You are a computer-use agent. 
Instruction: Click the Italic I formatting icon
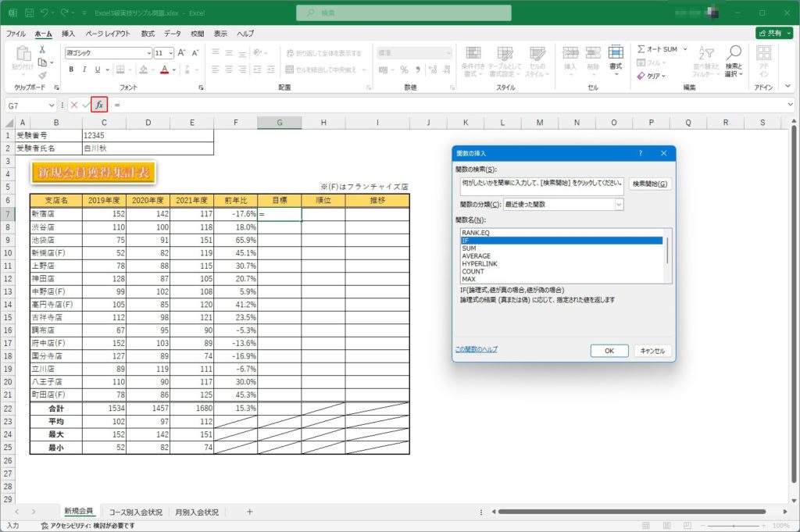tap(84, 69)
